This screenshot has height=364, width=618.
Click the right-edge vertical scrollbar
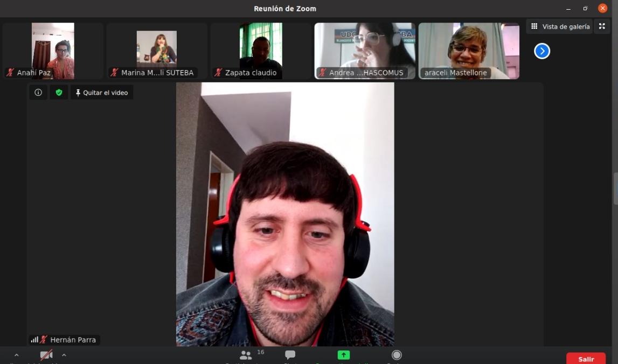click(x=615, y=188)
